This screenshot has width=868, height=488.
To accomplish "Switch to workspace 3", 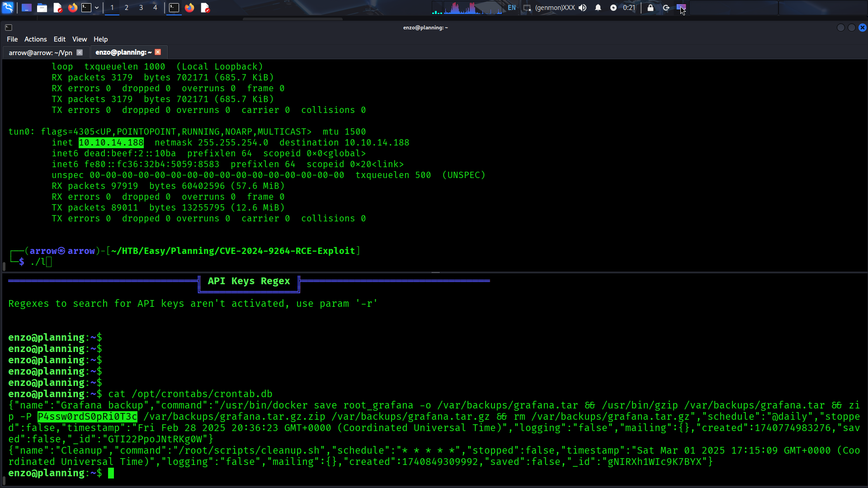I will tap(141, 8).
